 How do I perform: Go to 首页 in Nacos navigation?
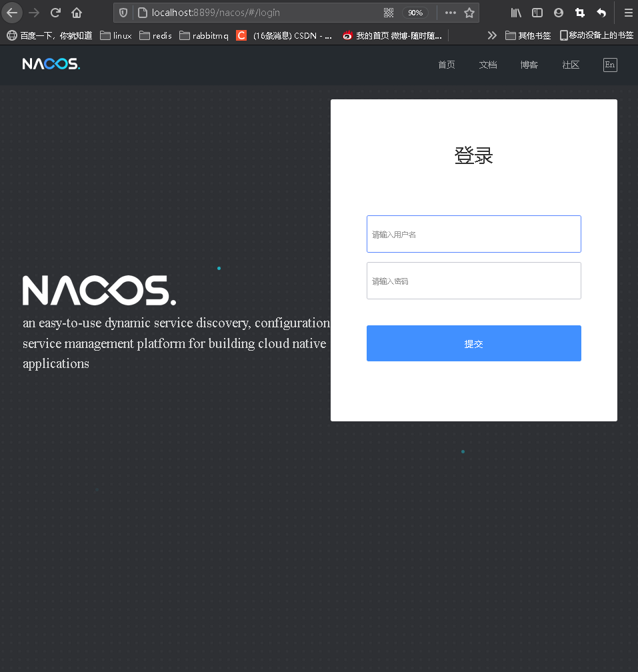point(447,65)
